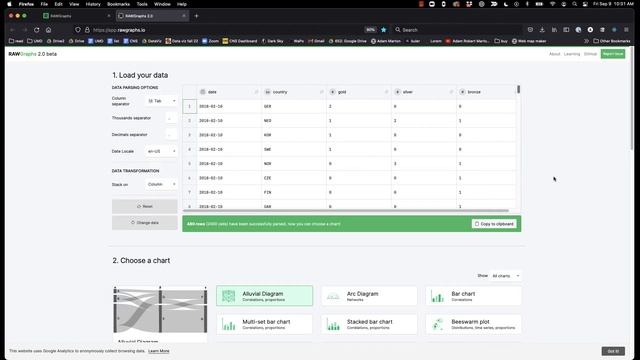
Task: Click the Firefox search box
Action: [x=457, y=30]
